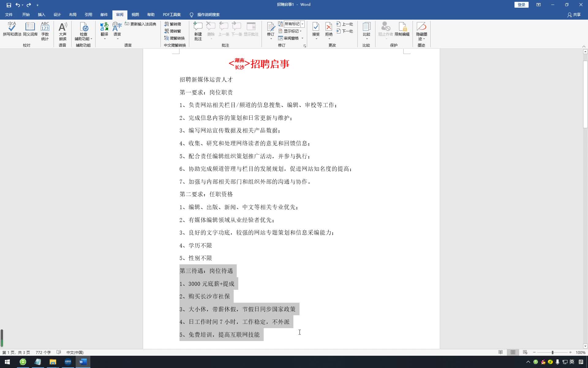This screenshot has width=588, height=368.
Task: Open 简繁转换 dialog
Action: point(175,38)
